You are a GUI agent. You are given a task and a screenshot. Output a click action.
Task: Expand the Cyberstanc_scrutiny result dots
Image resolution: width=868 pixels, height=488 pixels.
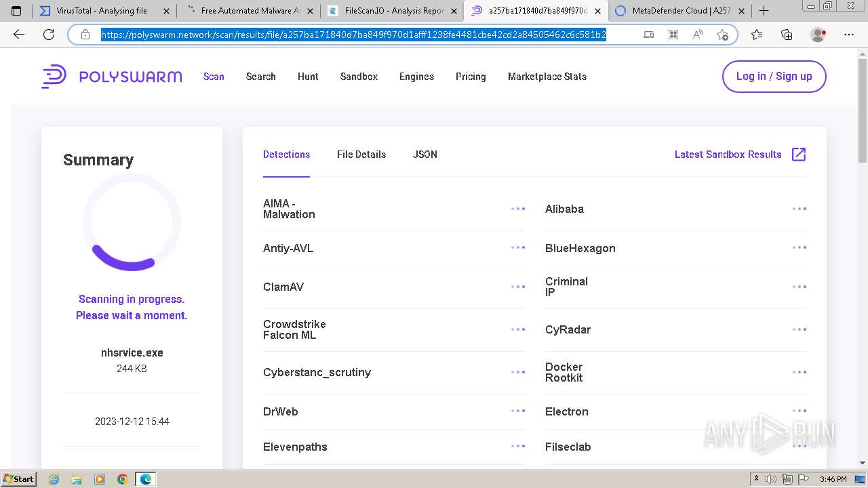(x=518, y=372)
